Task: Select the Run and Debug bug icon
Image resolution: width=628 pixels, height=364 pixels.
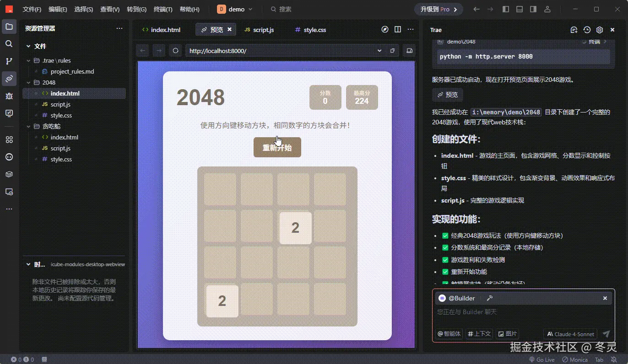Action: (9, 96)
